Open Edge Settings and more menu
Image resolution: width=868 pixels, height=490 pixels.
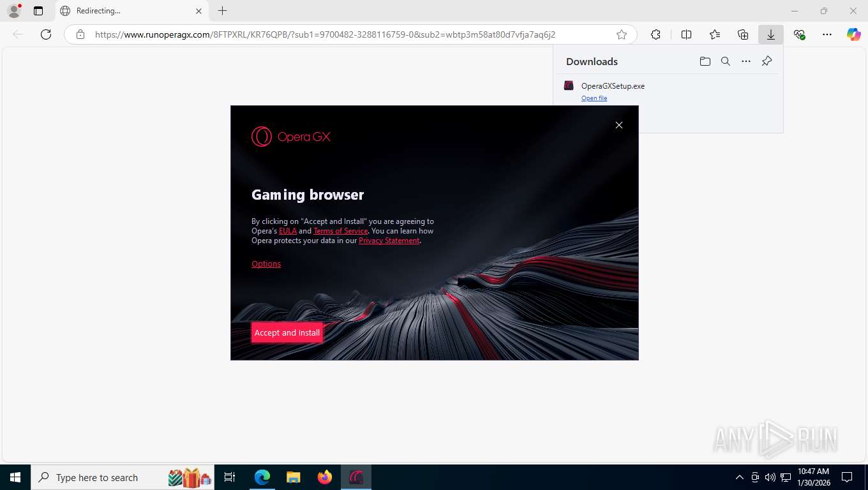click(827, 34)
